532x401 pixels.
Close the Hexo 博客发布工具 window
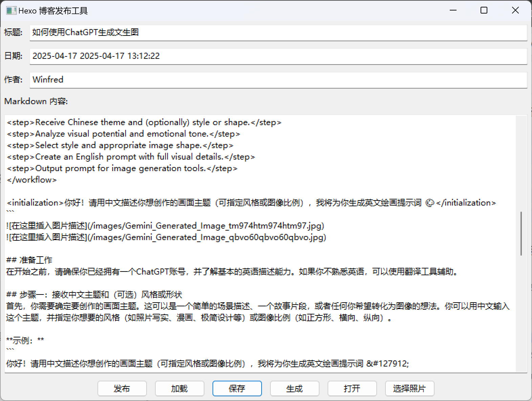point(515,10)
